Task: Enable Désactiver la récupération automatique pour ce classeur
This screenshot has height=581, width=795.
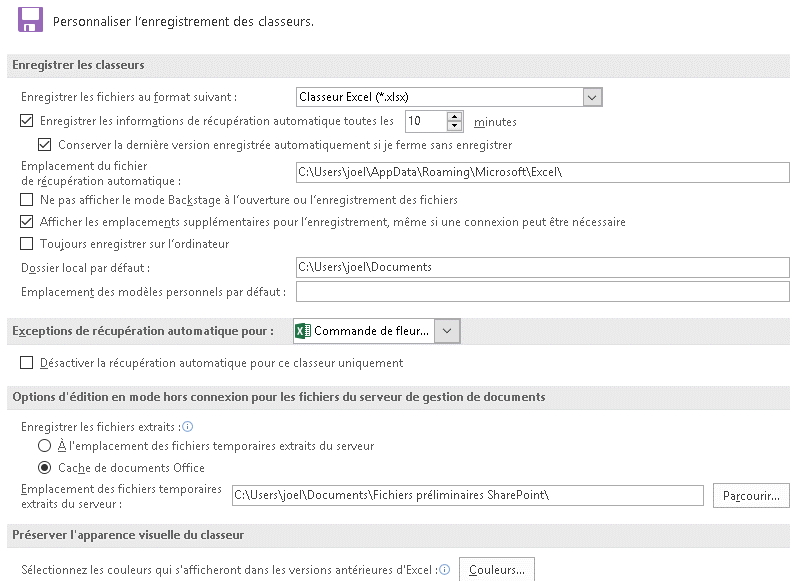Action: point(26,363)
